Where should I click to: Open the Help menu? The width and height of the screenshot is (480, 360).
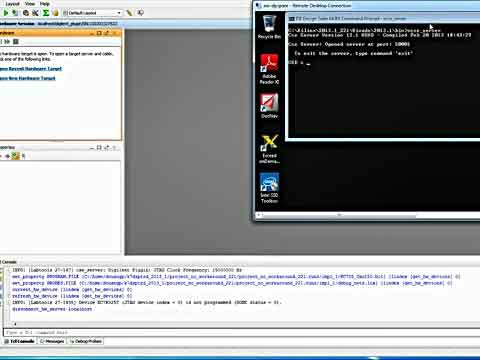[x=45, y=4]
